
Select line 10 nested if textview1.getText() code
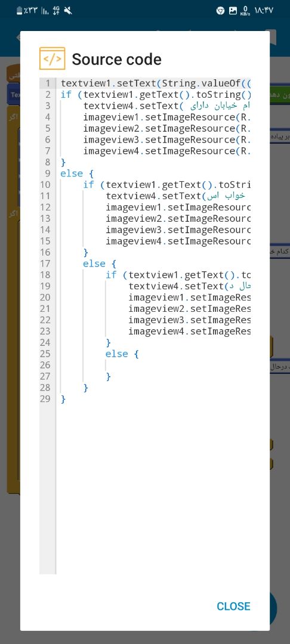pyautogui.click(x=166, y=184)
